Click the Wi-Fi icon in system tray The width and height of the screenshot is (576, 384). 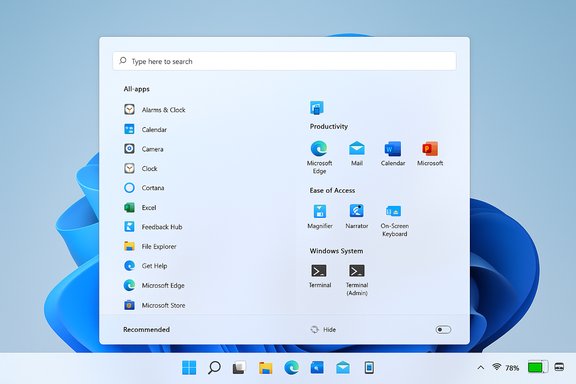pos(497,367)
